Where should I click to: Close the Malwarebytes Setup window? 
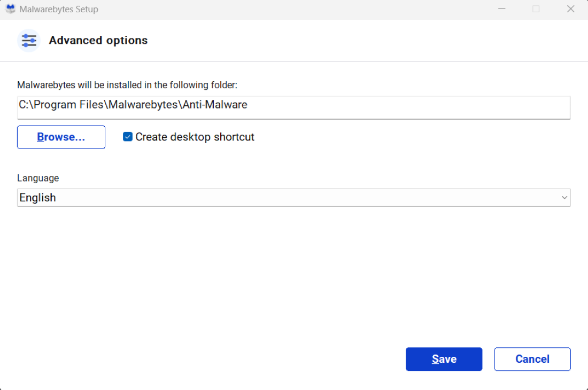pyautogui.click(x=570, y=9)
